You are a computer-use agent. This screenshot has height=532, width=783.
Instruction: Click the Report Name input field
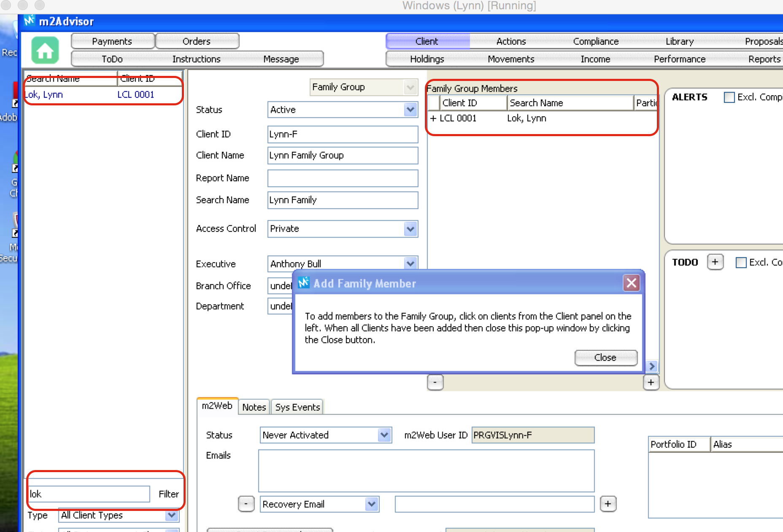click(343, 178)
